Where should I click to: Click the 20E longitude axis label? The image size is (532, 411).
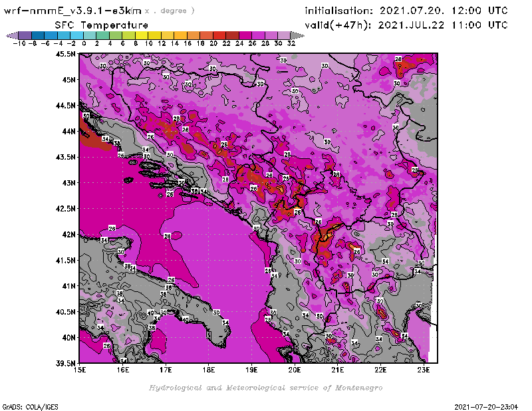coord(295,370)
